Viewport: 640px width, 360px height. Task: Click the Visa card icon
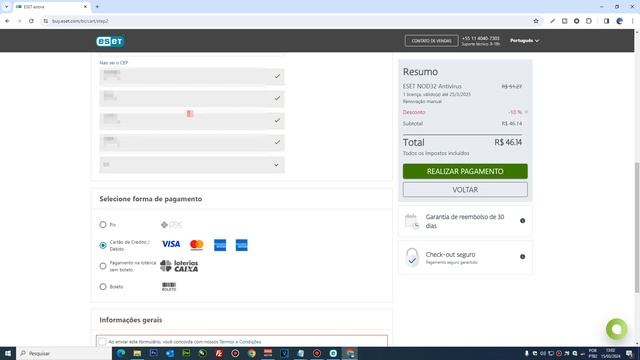[171, 244]
